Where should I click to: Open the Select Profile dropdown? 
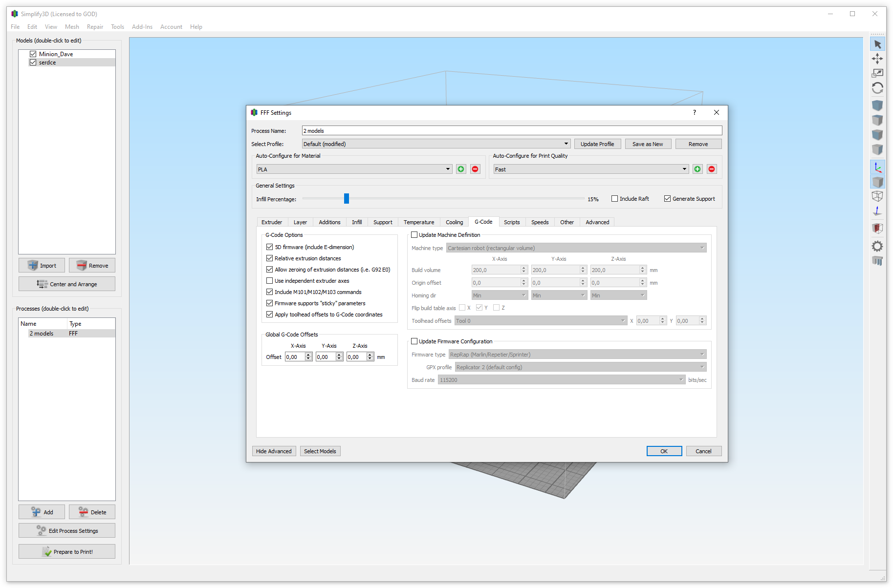(x=436, y=144)
